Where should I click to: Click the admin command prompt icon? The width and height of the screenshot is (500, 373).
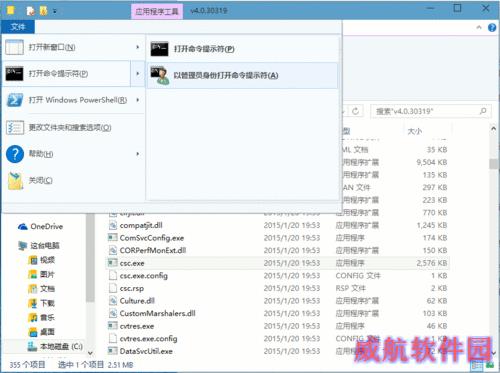pos(160,76)
